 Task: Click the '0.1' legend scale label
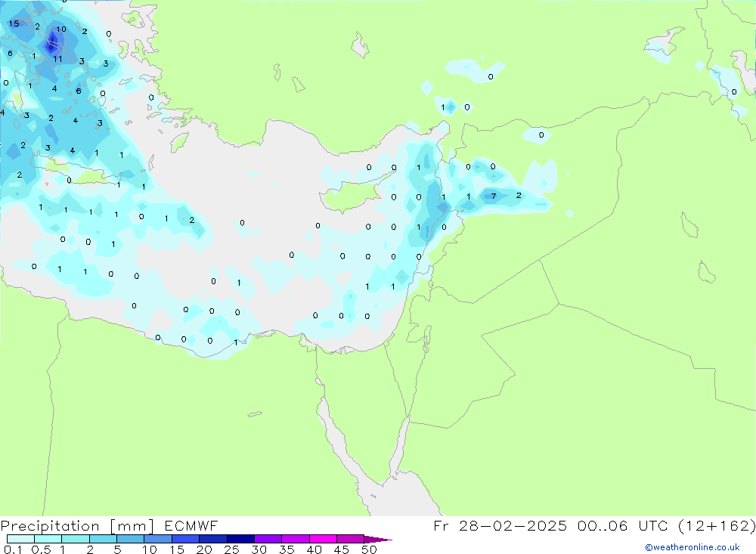(13, 549)
